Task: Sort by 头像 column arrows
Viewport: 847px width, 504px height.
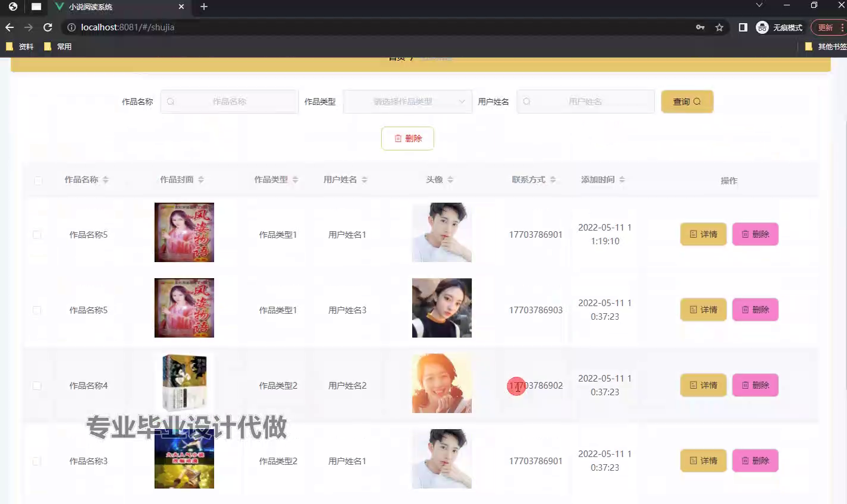Action: (450, 179)
